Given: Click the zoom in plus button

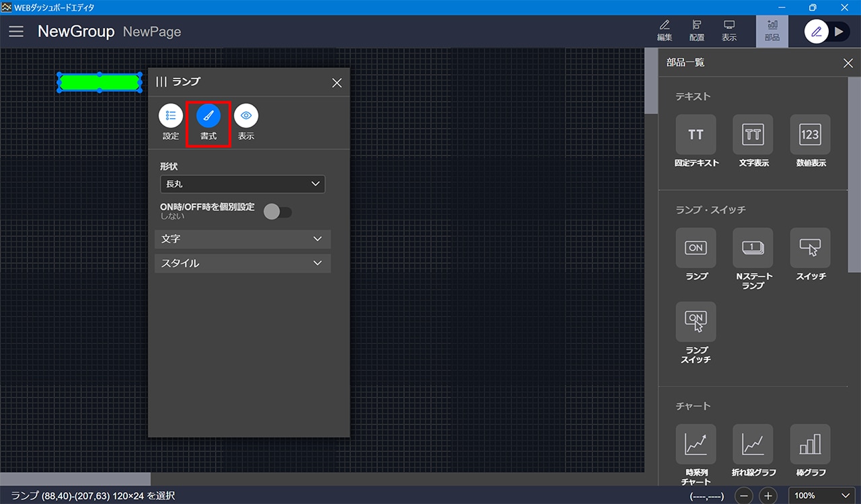Looking at the screenshot, I should [x=768, y=496].
